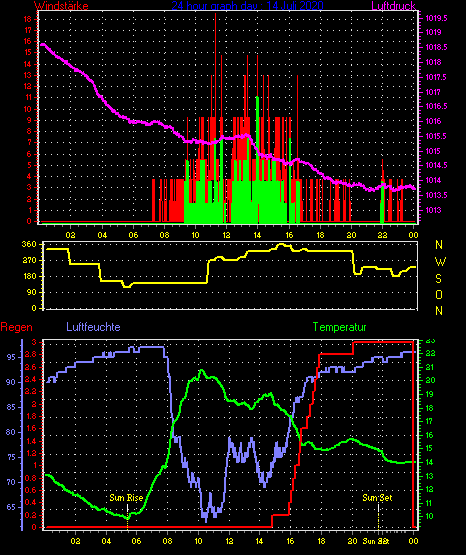Image resolution: width=466 pixels, height=555 pixels.
Task: Click the Luftfeuchte label
Action: click(93, 327)
